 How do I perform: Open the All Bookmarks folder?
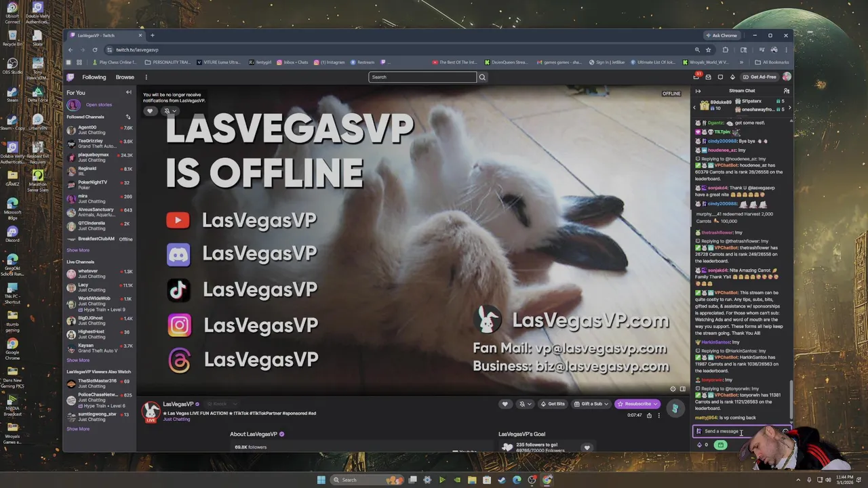tap(772, 62)
